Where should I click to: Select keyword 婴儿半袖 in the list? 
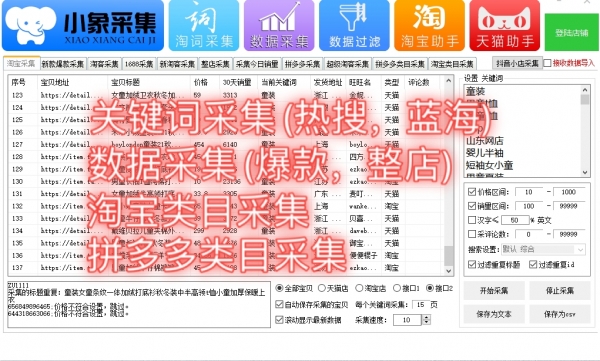pyautogui.click(x=485, y=153)
